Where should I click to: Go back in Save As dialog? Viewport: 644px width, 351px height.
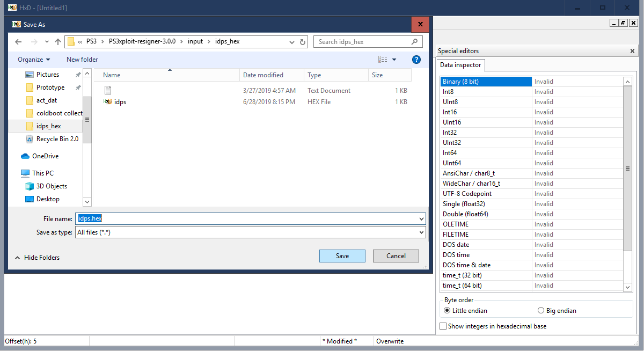pos(18,42)
